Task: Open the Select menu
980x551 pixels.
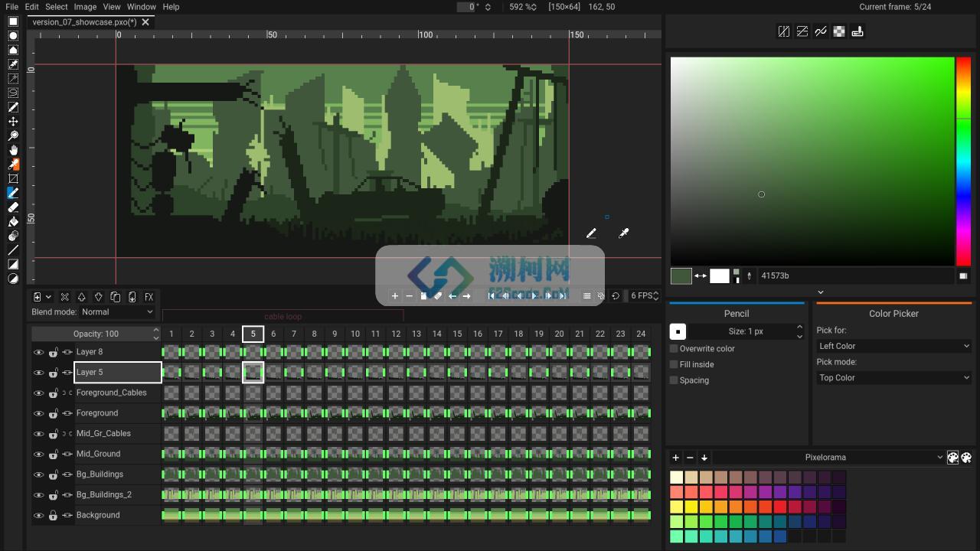Action: pos(56,7)
